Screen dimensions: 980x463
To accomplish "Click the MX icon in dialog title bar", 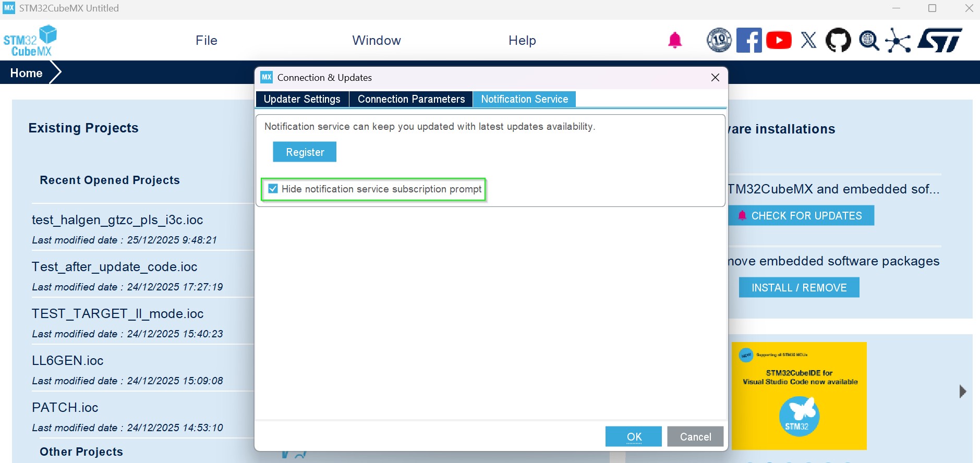I will [267, 77].
